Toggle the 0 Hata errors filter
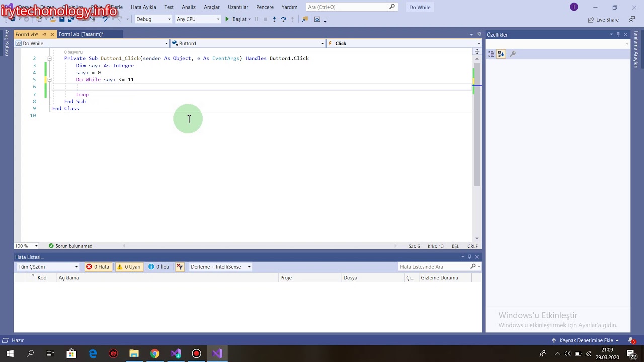Image resolution: width=644 pixels, height=362 pixels. (98, 267)
